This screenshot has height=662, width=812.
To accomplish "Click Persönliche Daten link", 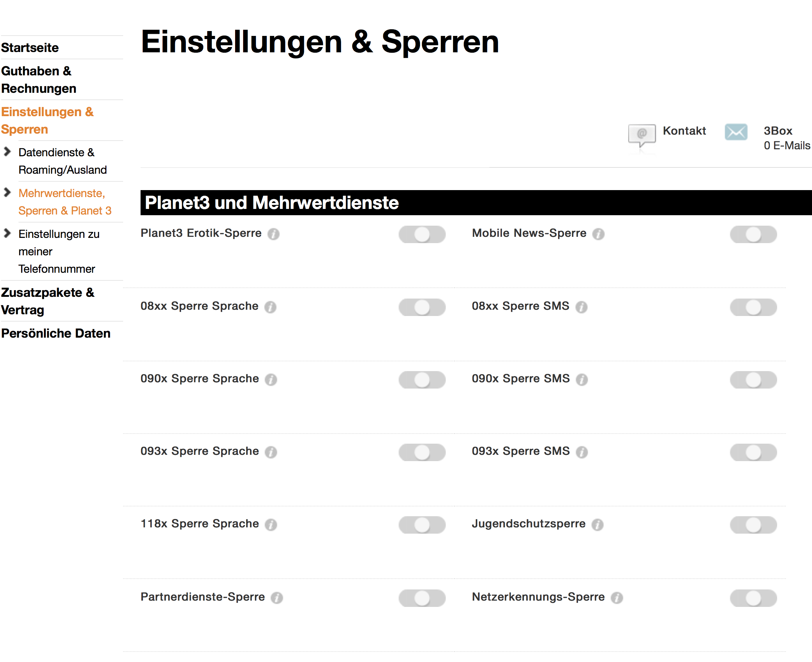I will [56, 333].
